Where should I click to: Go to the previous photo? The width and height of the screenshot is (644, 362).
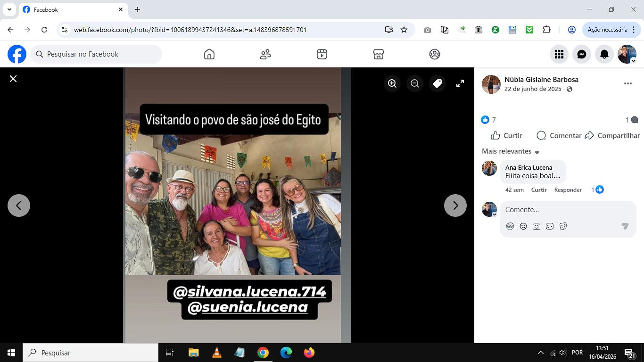pos(19,206)
